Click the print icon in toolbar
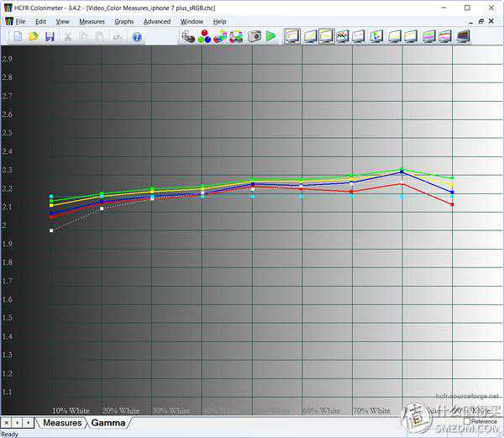Image resolution: width=504 pixels, height=438 pixels. coord(118,37)
